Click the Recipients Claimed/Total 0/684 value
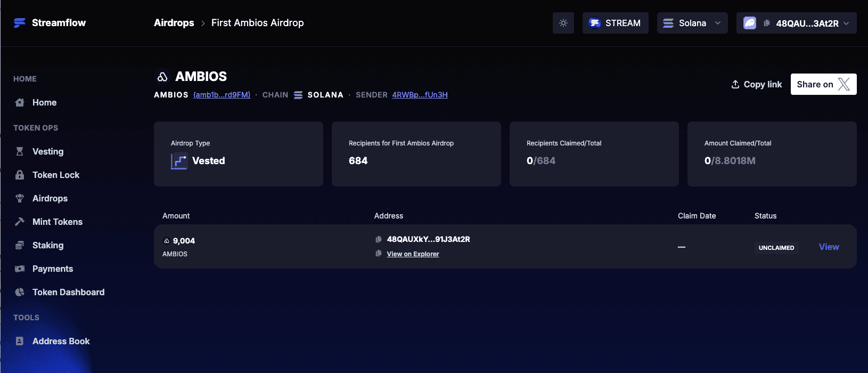This screenshot has height=373, width=868. tap(541, 161)
